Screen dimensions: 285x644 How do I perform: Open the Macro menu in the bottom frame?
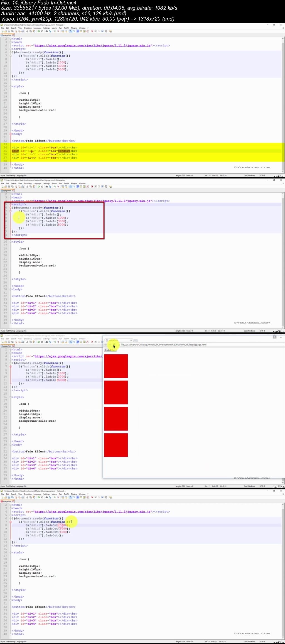point(54,494)
